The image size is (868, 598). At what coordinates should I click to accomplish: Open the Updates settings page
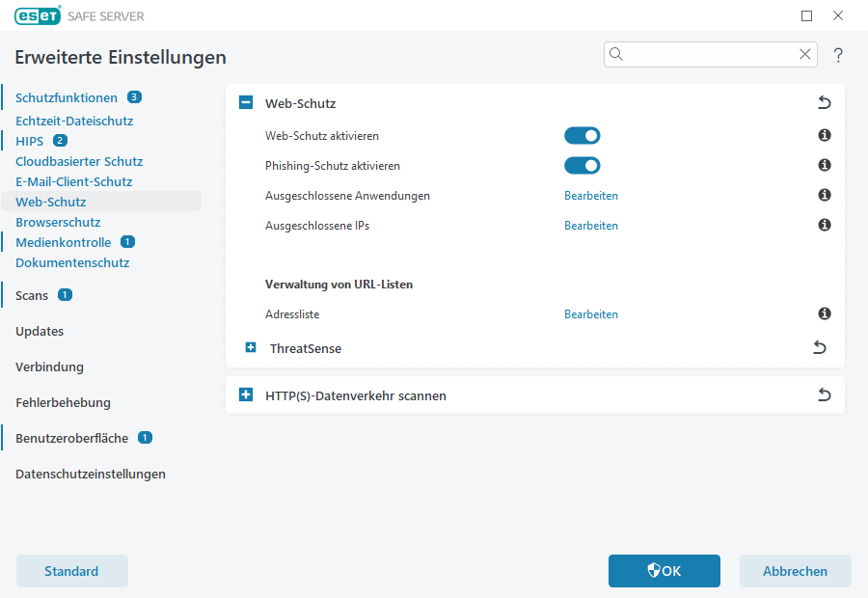[x=39, y=331]
